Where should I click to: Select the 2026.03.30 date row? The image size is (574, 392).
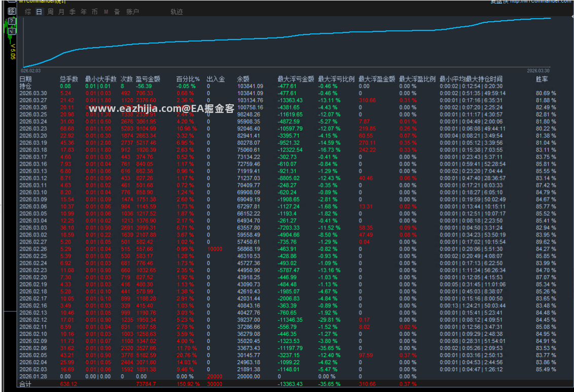288,93
